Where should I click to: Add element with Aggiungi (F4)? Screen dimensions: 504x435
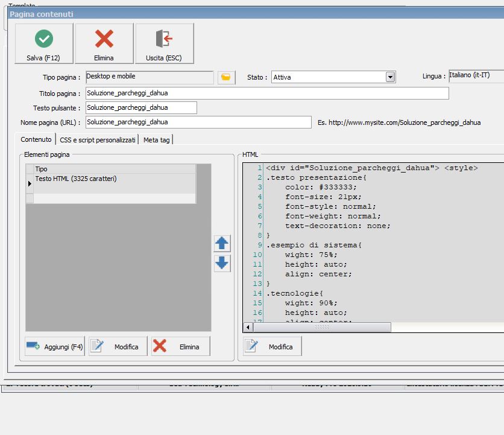point(55,346)
